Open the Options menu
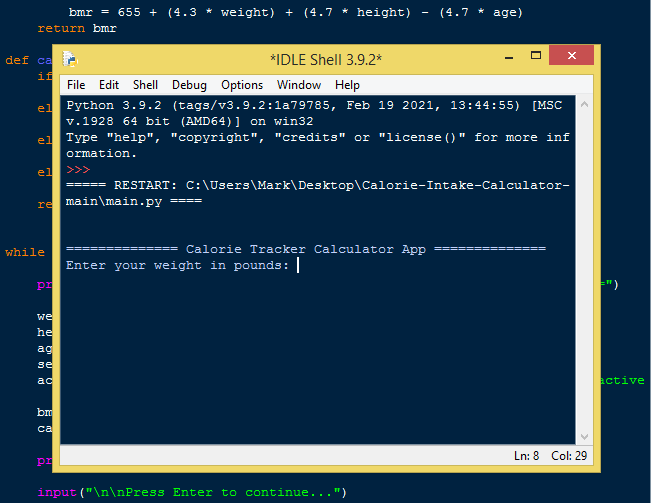The image size is (652, 503). coord(242,85)
